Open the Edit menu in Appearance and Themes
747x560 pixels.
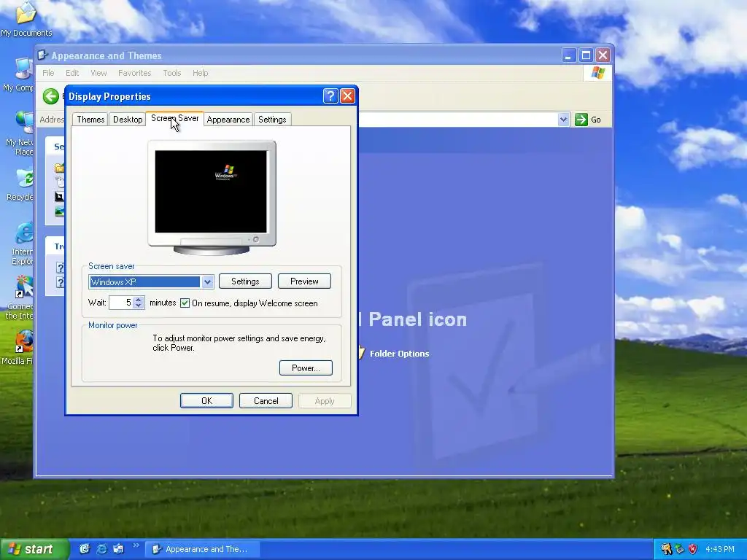pyautogui.click(x=72, y=73)
